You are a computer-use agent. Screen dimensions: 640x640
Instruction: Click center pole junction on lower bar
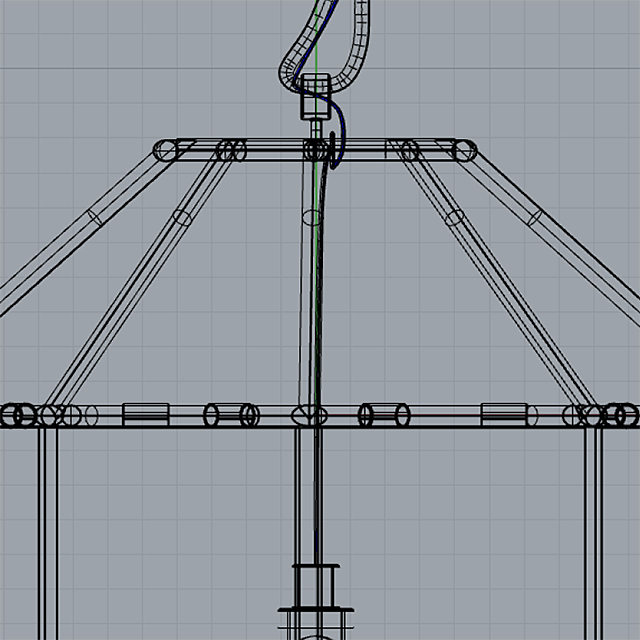click(x=306, y=415)
